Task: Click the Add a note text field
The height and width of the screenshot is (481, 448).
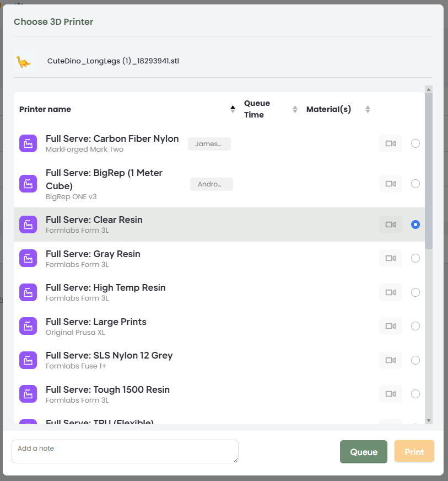Action: 125,451
